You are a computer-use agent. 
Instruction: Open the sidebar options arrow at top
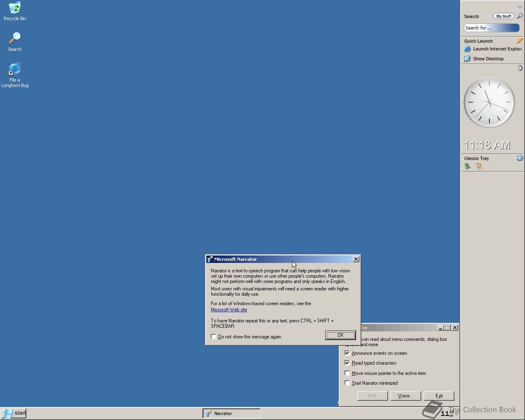click(x=520, y=7)
